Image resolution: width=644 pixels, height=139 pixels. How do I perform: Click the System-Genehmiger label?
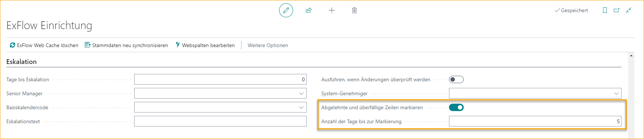(x=344, y=93)
